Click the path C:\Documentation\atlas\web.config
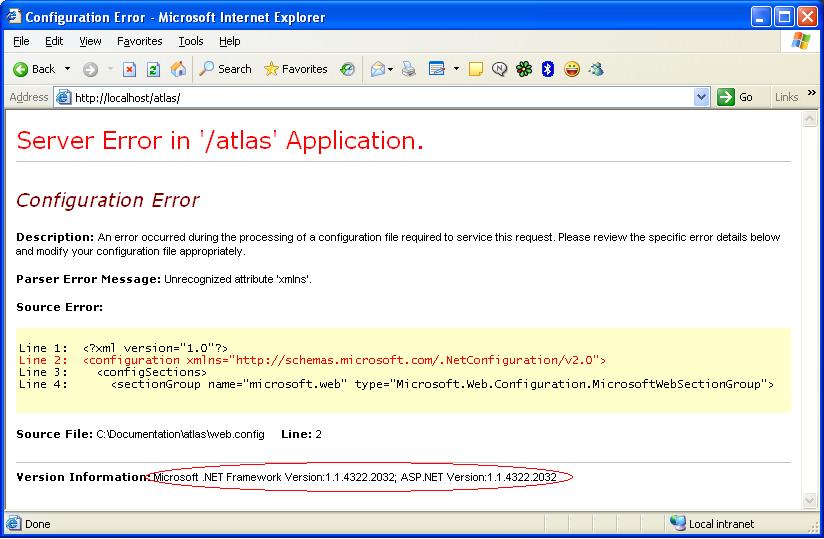 click(x=180, y=434)
